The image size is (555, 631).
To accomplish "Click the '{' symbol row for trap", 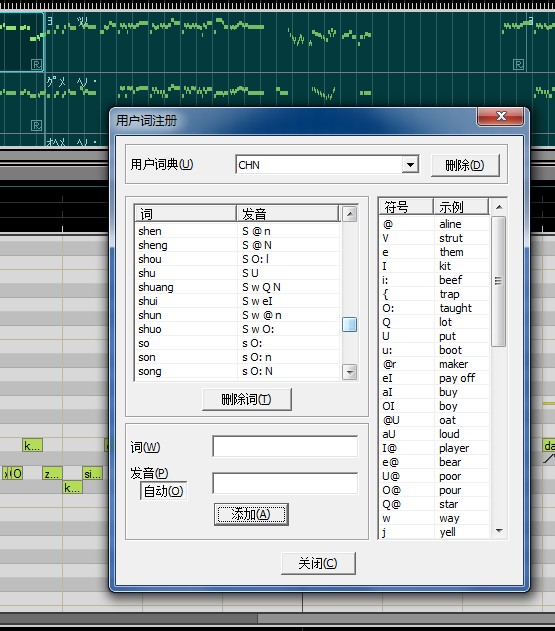I will (435, 294).
